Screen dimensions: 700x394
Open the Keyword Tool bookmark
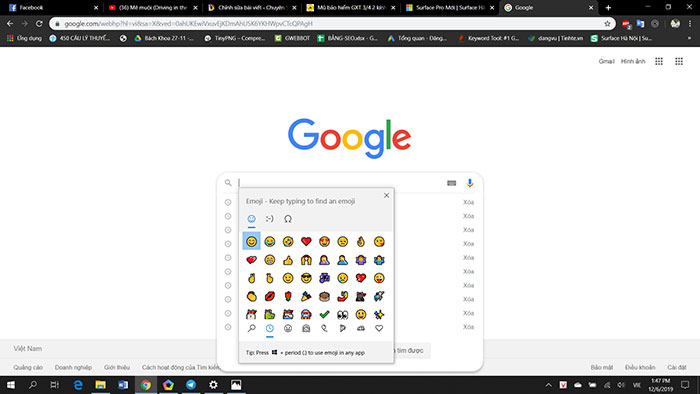pyautogui.click(x=488, y=38)
